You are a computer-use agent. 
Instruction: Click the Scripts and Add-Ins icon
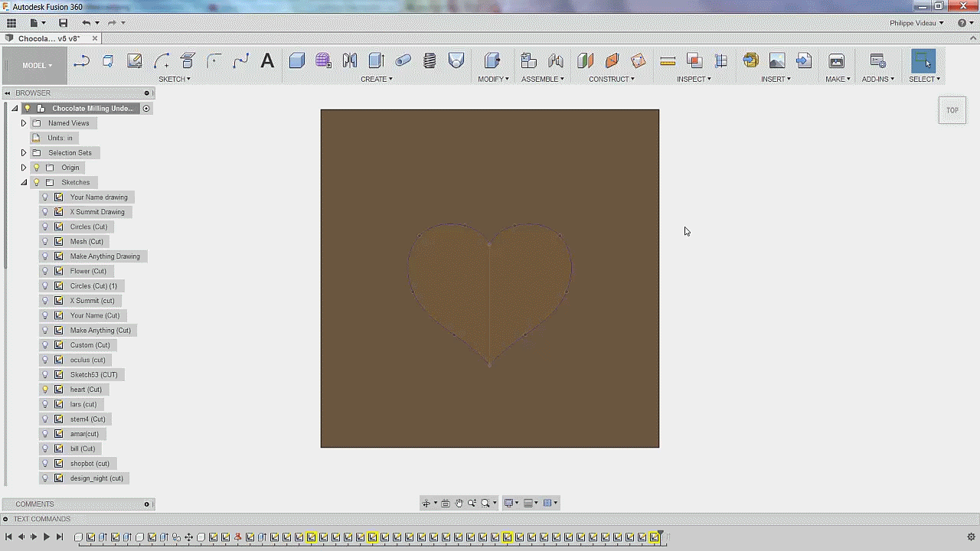[x=877, y=61]
